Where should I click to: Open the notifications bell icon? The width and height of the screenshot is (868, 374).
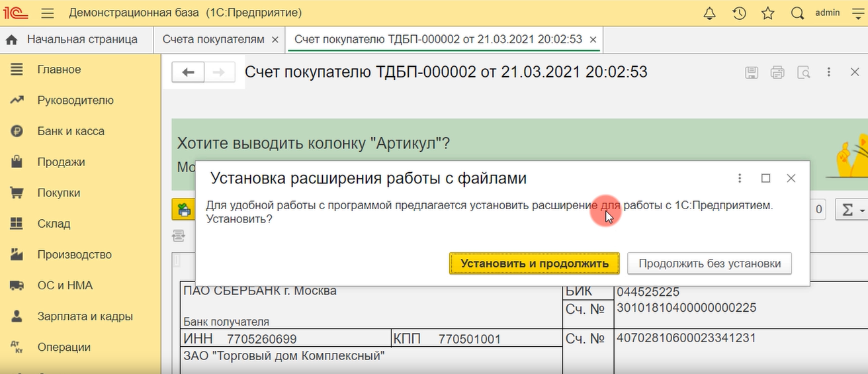[x=709, y=13]
